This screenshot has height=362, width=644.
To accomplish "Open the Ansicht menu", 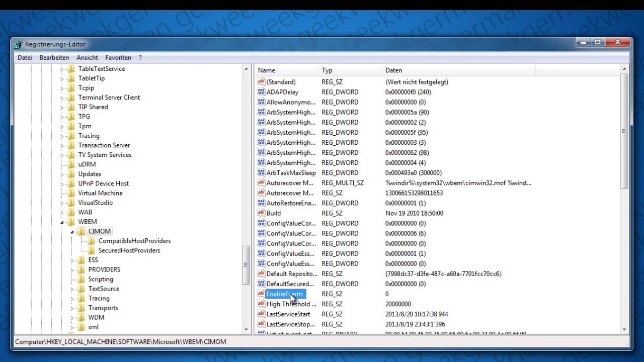I will coord(87,58).
